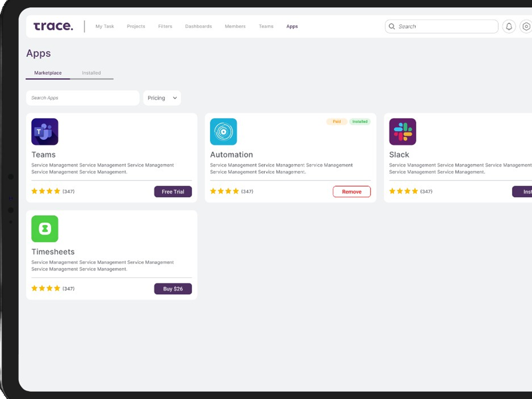Start the Free Trial for Teams

pos(173,192)
